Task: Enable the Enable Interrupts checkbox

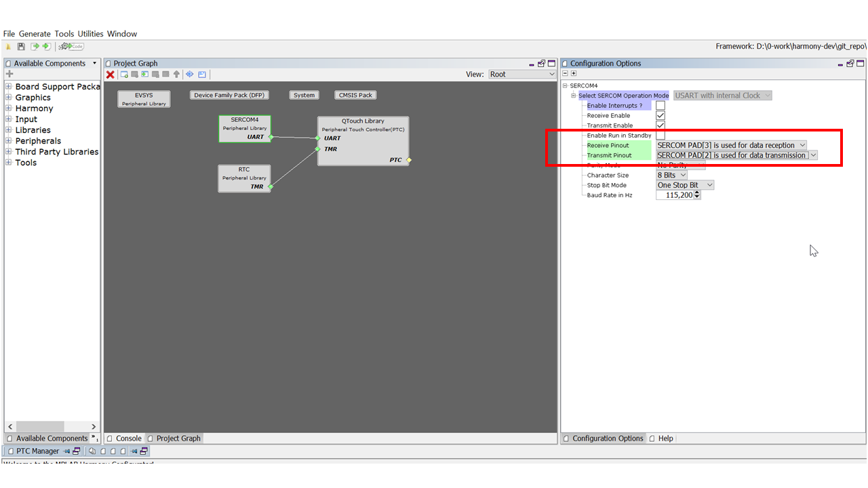Action: click(x=660, y=106)
